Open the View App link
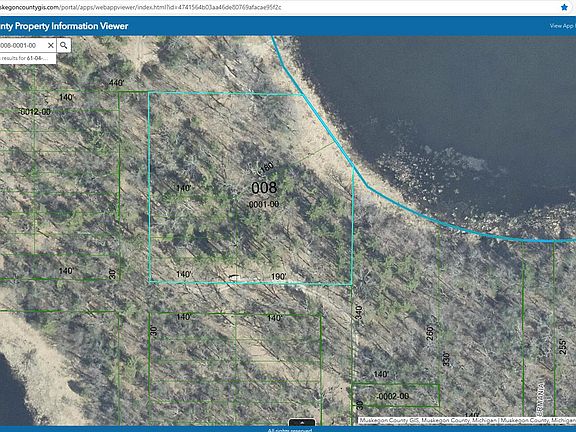Screen dimensions: 576x432 pos(562,26)
